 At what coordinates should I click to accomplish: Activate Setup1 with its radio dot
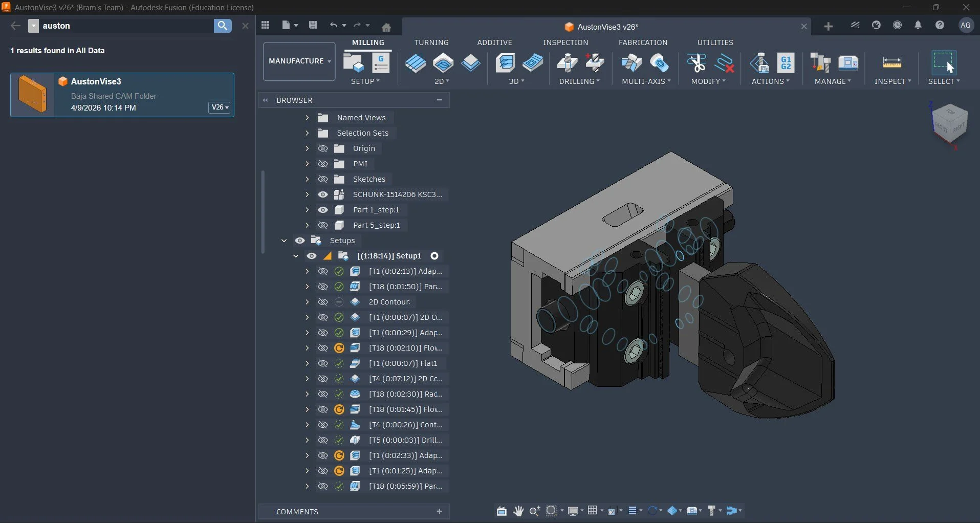coord(434,256)
